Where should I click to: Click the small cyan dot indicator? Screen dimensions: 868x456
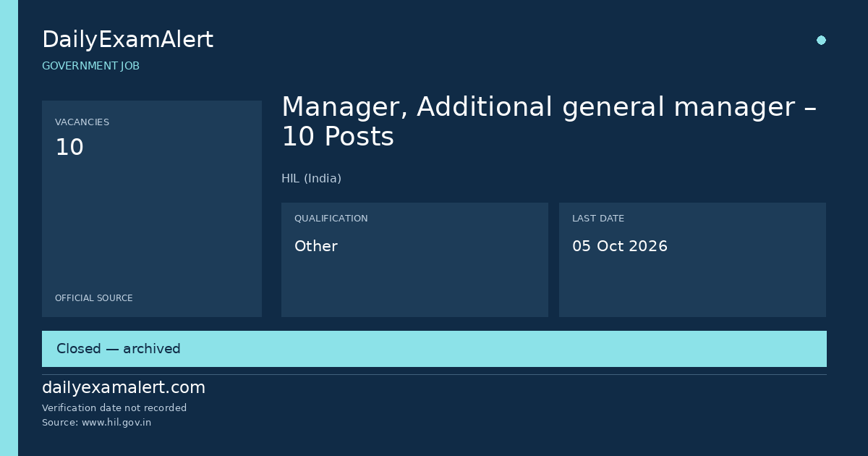pyautogui.click(x=821, y=41)
